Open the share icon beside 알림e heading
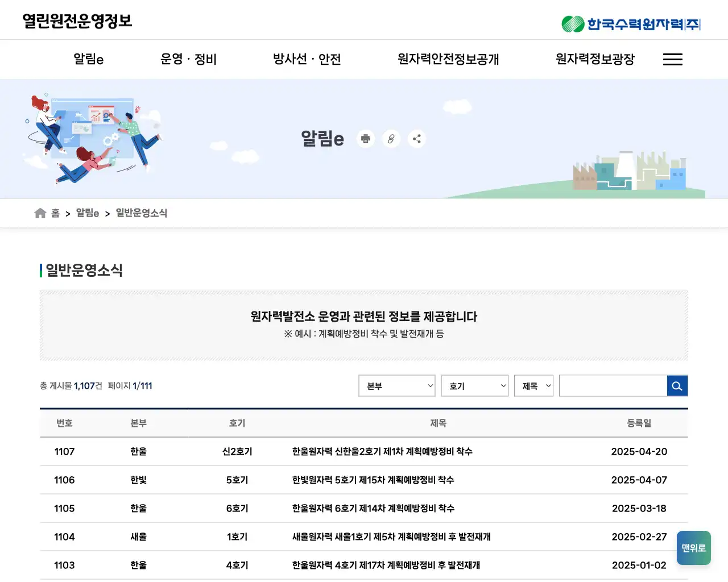The height and width of the screenshot is (582, 728). click(417, 139)
